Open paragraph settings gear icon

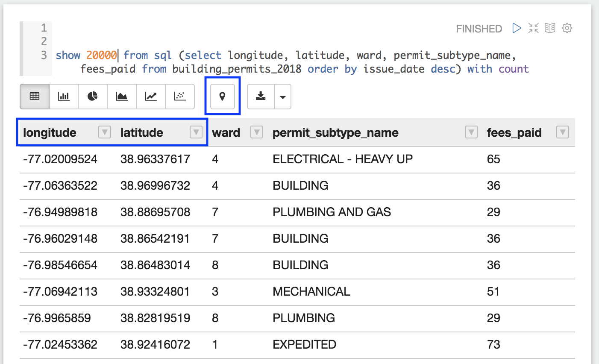pos(567,28)
